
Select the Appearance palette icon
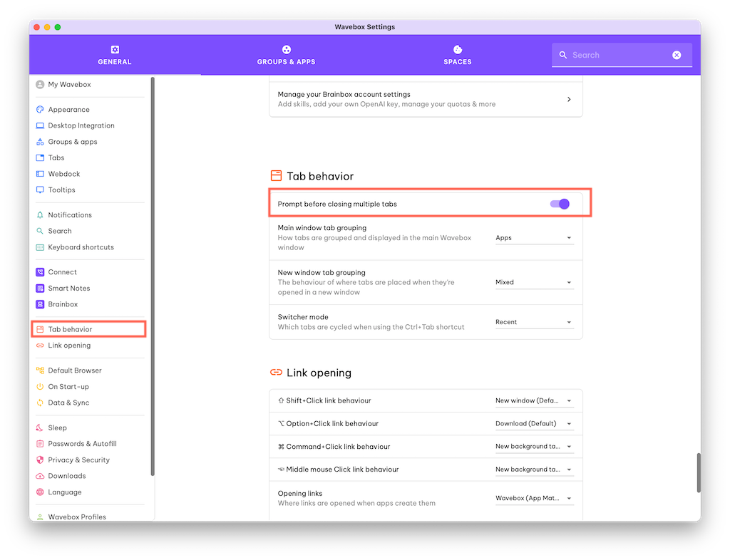click(x=40, y=109)
